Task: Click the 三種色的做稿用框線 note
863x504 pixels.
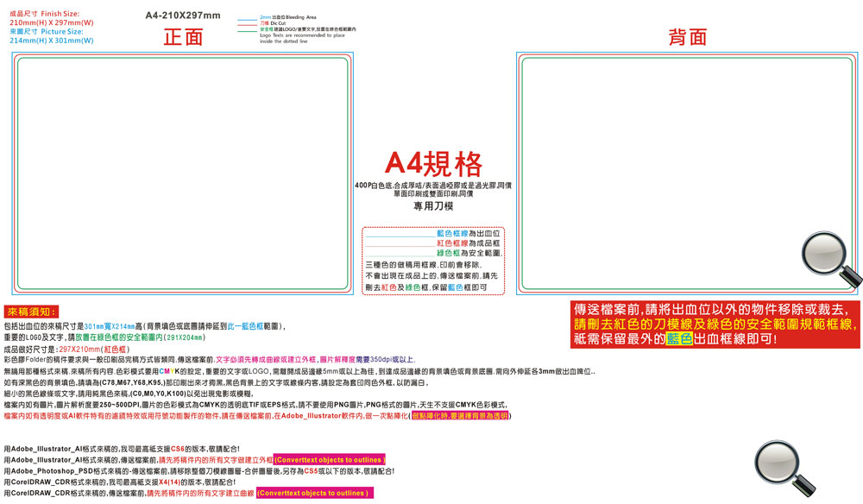Action: pyautogui.click(x=423, y=265)
